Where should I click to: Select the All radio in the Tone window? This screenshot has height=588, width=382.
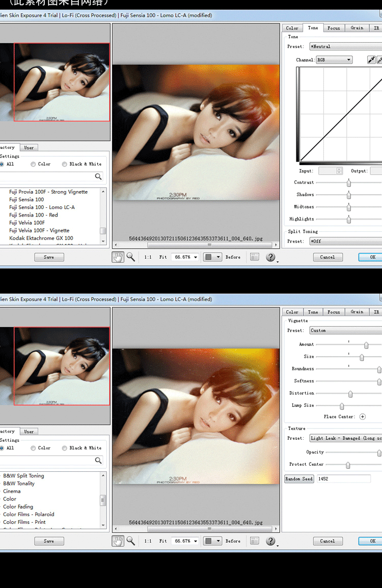tap(2, 164)
